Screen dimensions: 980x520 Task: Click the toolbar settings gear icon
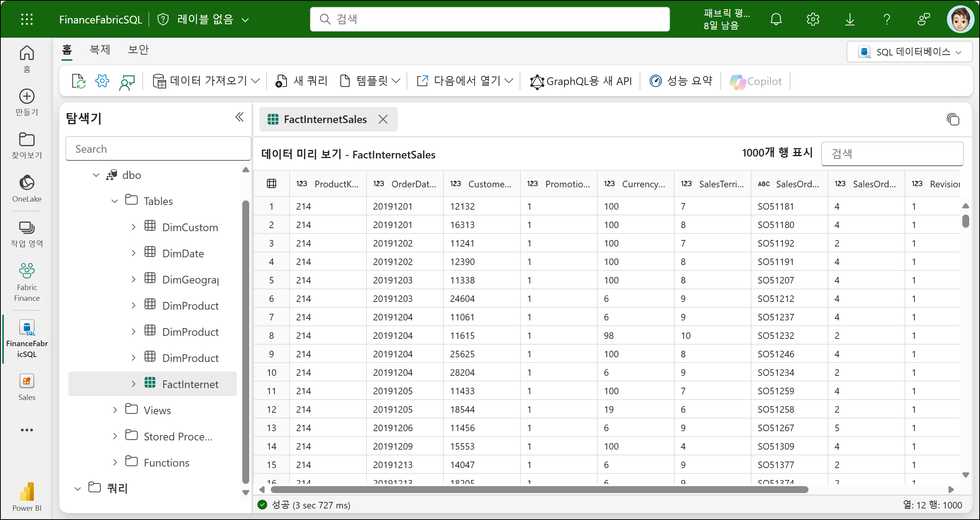click(x=102, y=81)
